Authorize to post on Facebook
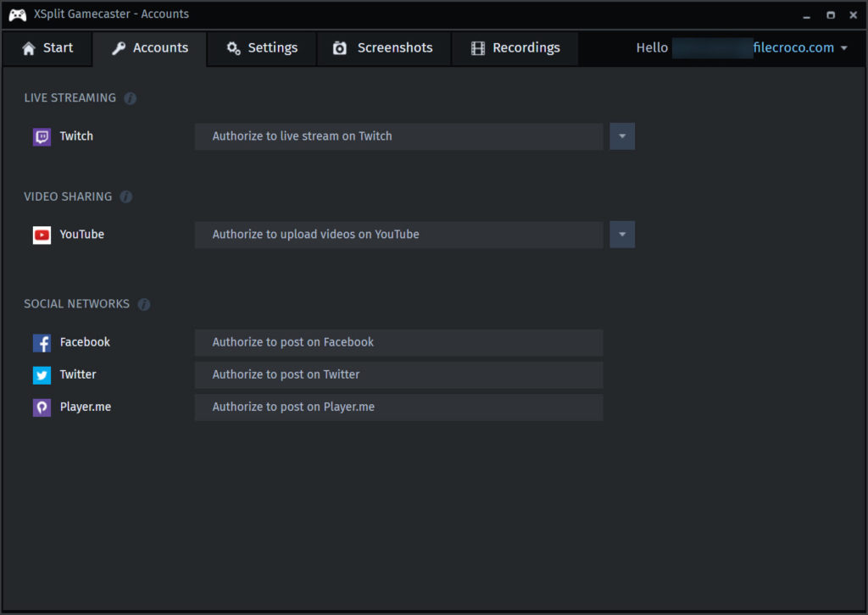The height and width of the screenshot is (615, 868). click(399, 342)
